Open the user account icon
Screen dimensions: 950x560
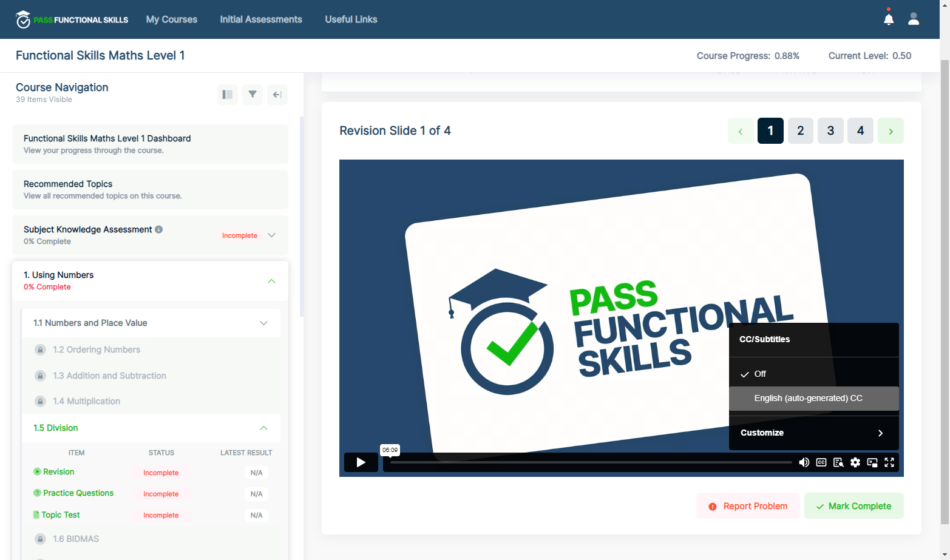click(x=914, y=19)
